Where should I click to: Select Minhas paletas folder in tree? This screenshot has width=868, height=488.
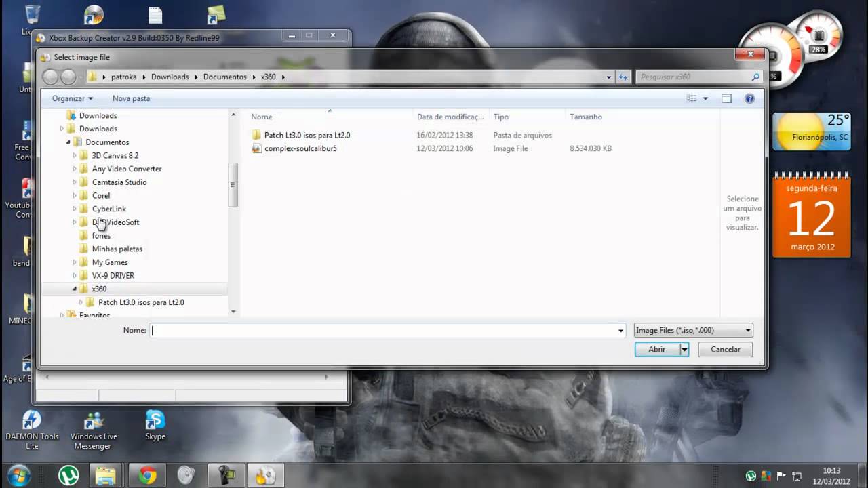[117, 249]
